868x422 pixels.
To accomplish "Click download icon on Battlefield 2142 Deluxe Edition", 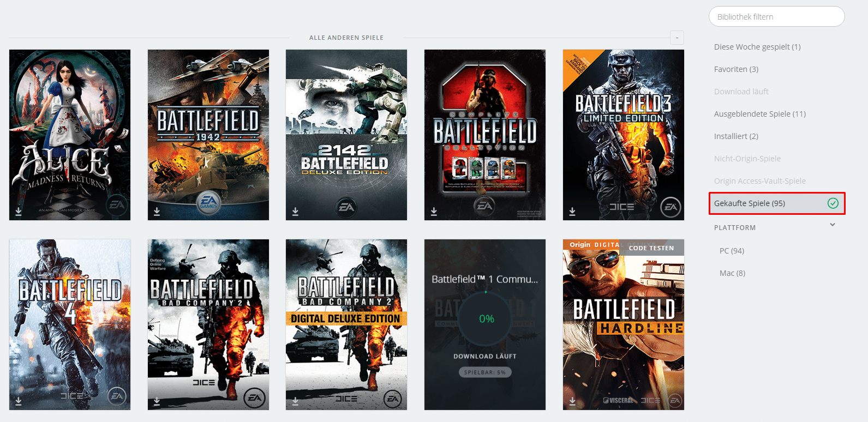I will (x=295, y=212).
